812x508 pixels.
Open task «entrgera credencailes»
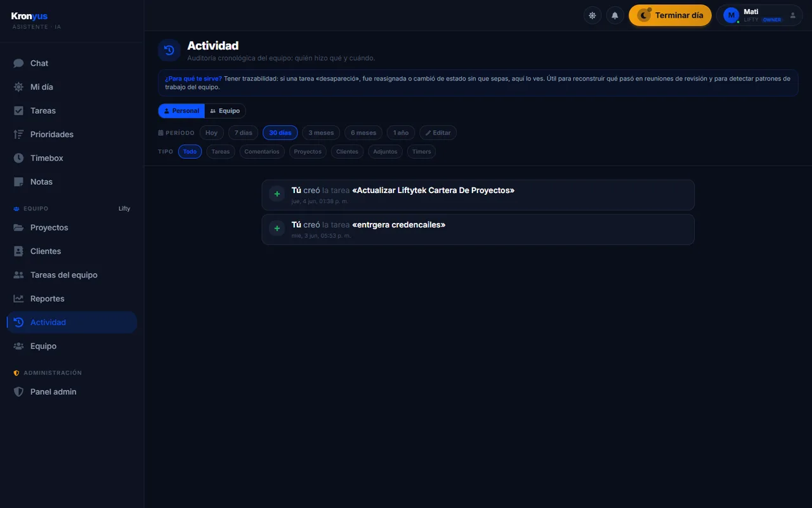(399, 225)
